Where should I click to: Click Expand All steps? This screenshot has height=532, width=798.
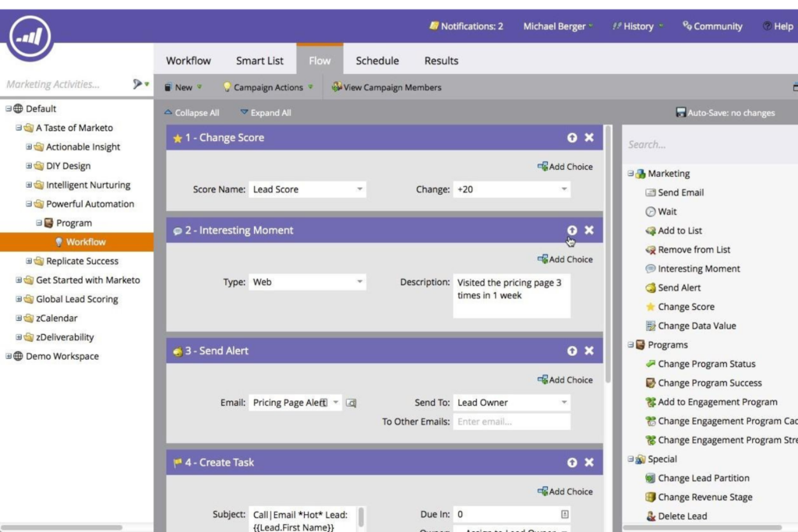266,113
